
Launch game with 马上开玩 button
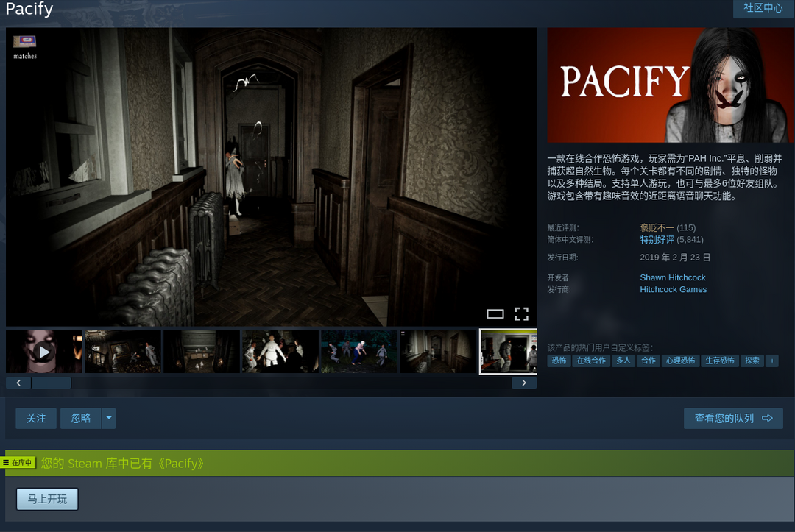47,499
